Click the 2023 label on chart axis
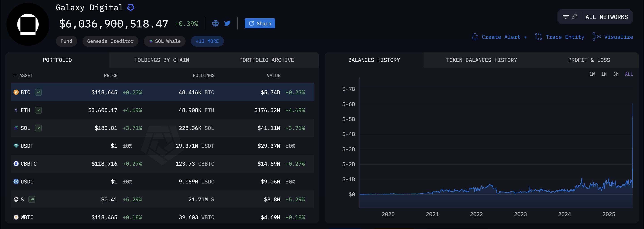Screen dimensions: 644x229 click(x=520, y=214)
